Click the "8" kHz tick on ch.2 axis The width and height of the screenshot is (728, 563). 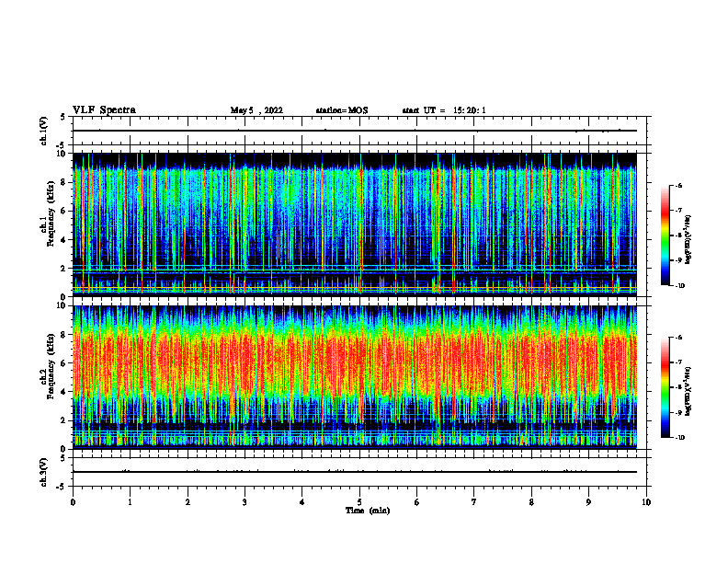pyautogui.click(x=64, y=335)
